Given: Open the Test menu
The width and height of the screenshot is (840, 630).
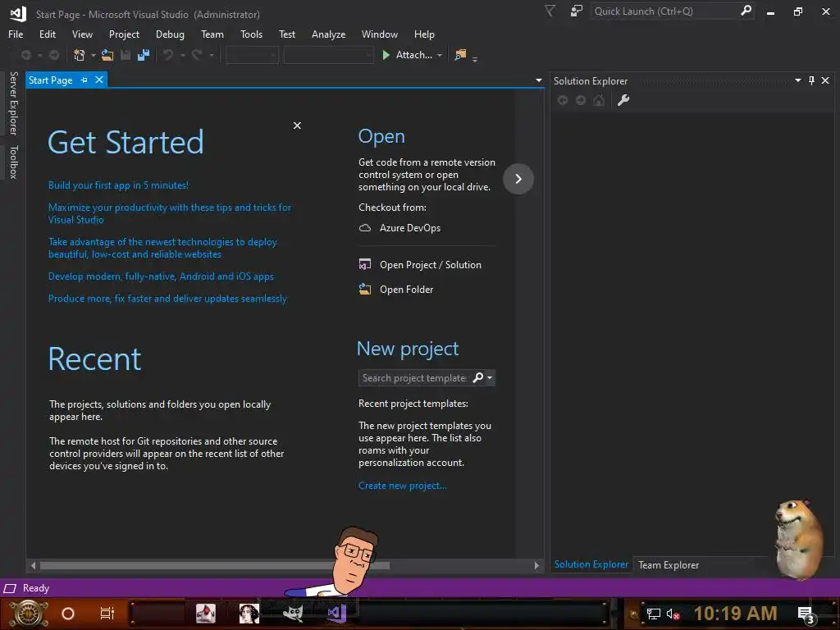Looking at the screenshot, I should pyautogui.click(x=286, y=34).
